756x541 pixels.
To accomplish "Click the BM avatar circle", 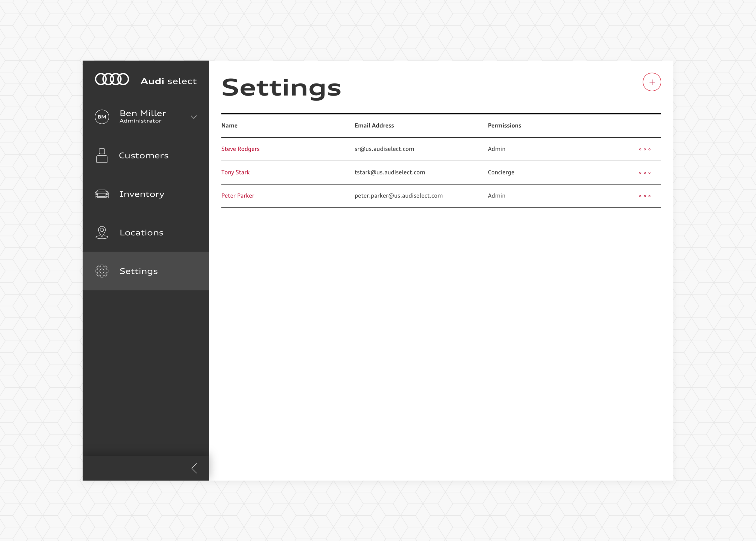I will (102, 117).
